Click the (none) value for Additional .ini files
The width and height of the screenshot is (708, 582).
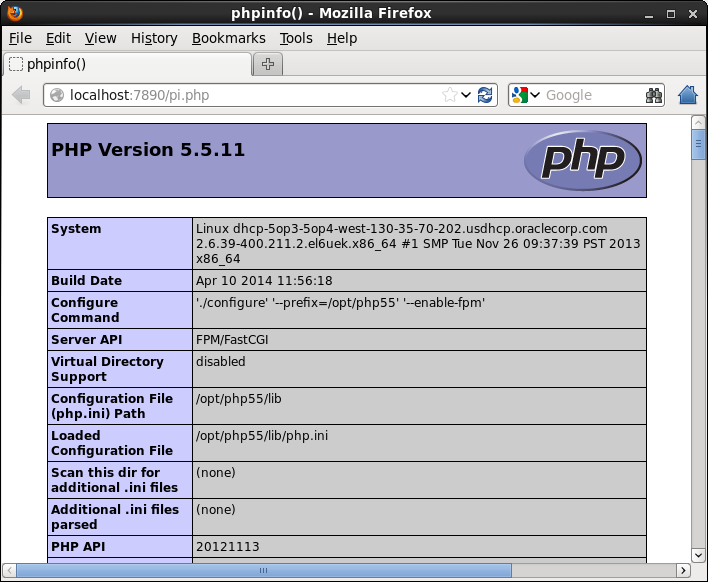pos(215,510)
